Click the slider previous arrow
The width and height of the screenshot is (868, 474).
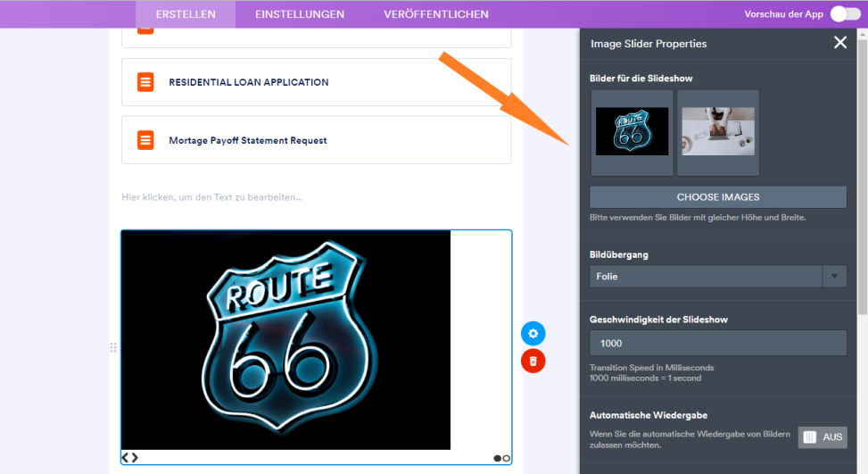point(125,457)
